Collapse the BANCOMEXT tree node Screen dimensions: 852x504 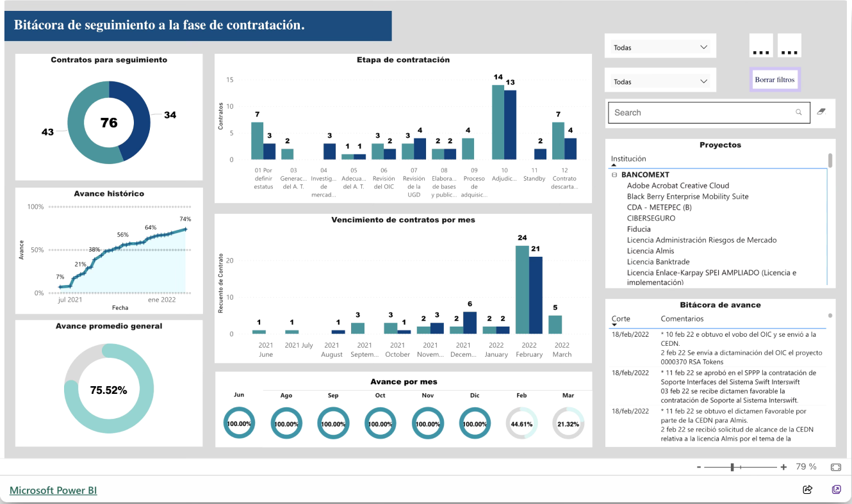coord(614,175)
